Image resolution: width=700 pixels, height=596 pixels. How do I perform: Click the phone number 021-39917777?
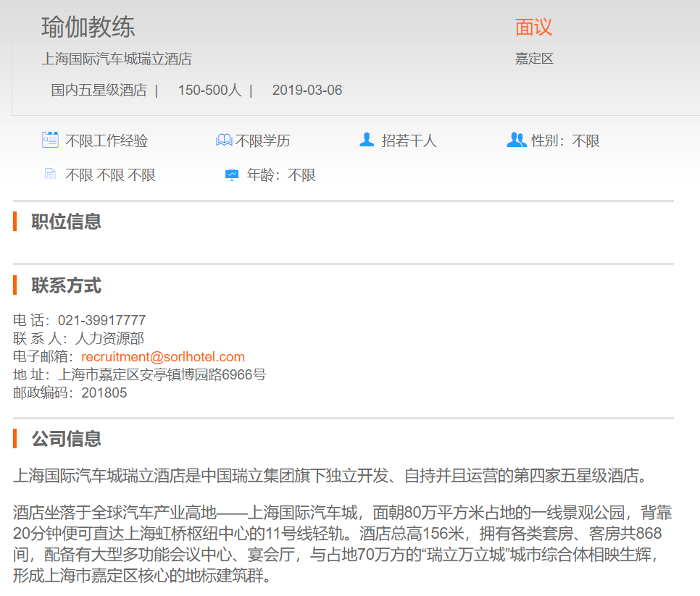[x=101, y=320]
